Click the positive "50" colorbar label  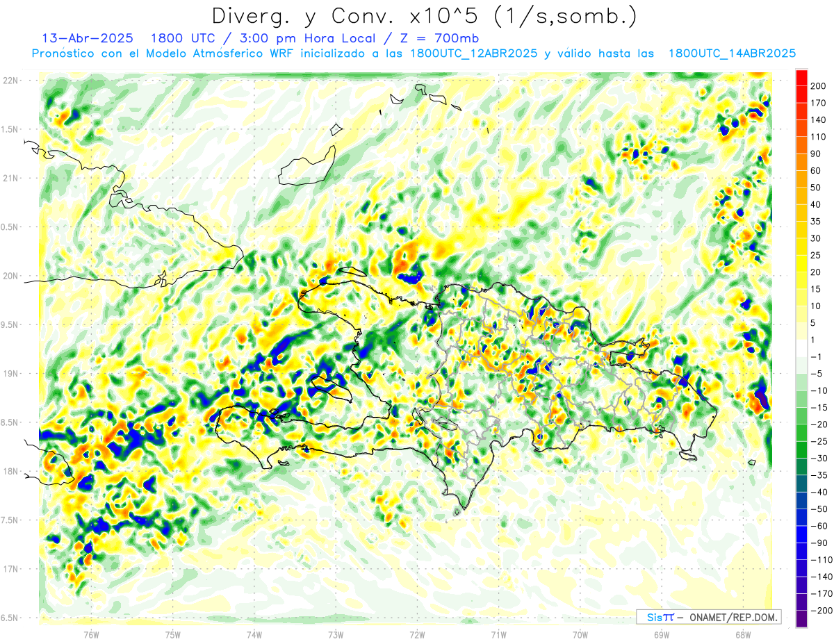point(816,188)
